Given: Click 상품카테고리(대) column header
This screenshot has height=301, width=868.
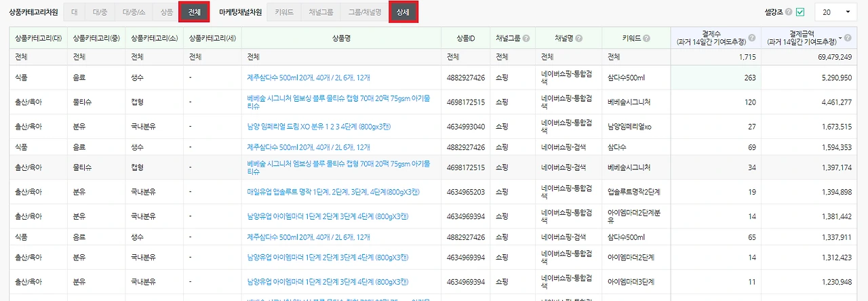Looking at the screenshot, I should [38, 39].
